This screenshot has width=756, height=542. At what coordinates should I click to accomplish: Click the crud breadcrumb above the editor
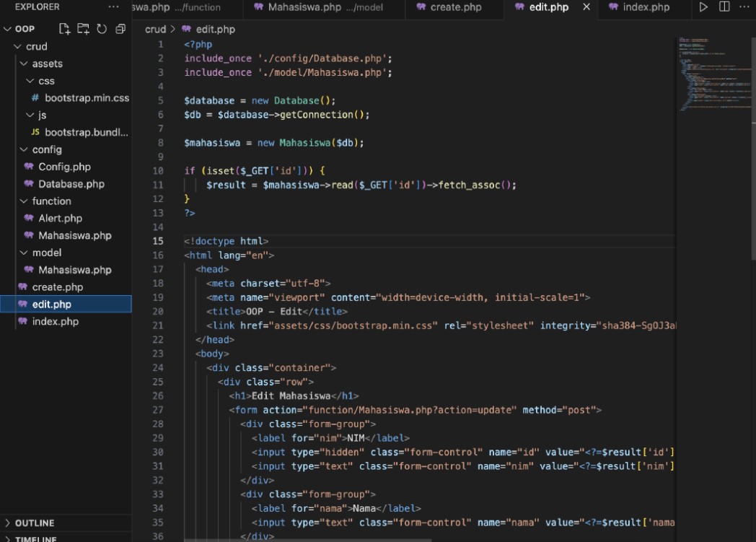click(155, 29)
